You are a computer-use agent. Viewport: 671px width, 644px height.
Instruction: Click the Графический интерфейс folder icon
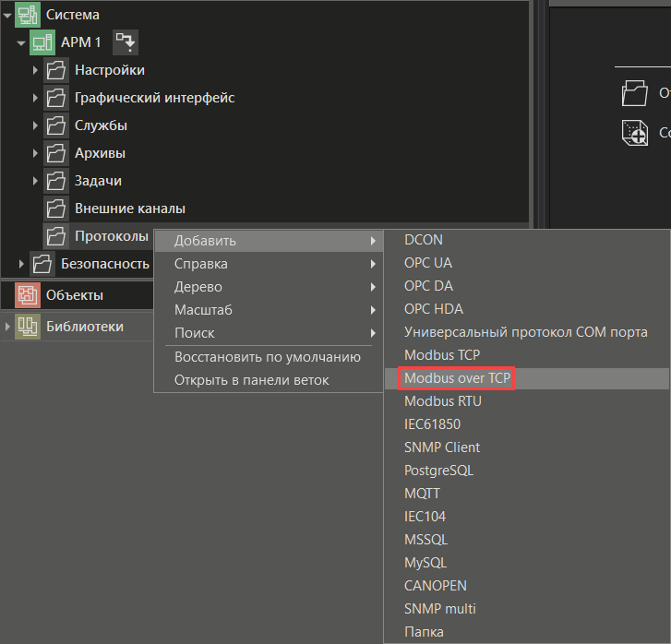pos(56,98)
